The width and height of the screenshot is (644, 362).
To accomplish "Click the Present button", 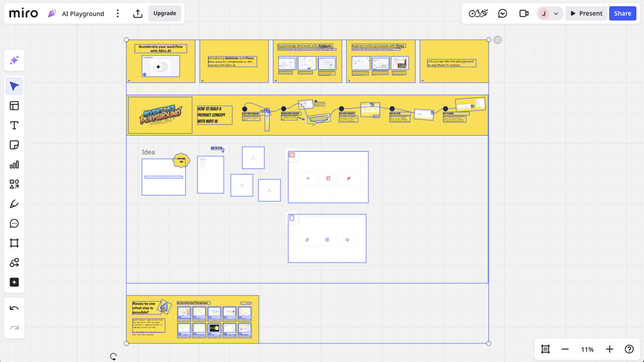I will [x=586, y=14].
